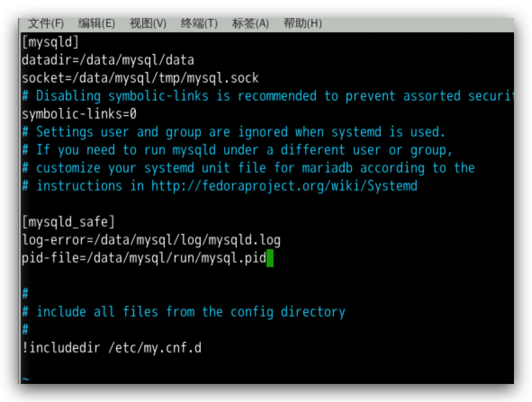This screenshot has width=532, height=402.
Task: Open the 编辑(E) menu
Action: tap(96, 23)
